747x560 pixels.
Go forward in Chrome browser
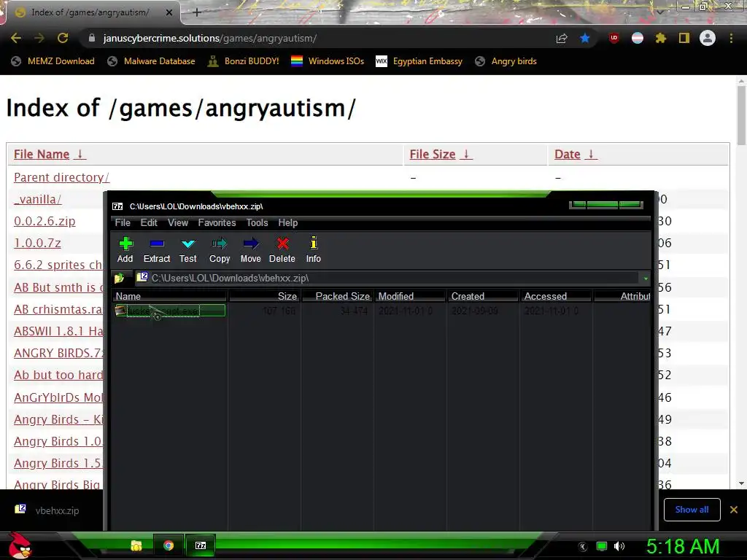[x=39, y=38]
